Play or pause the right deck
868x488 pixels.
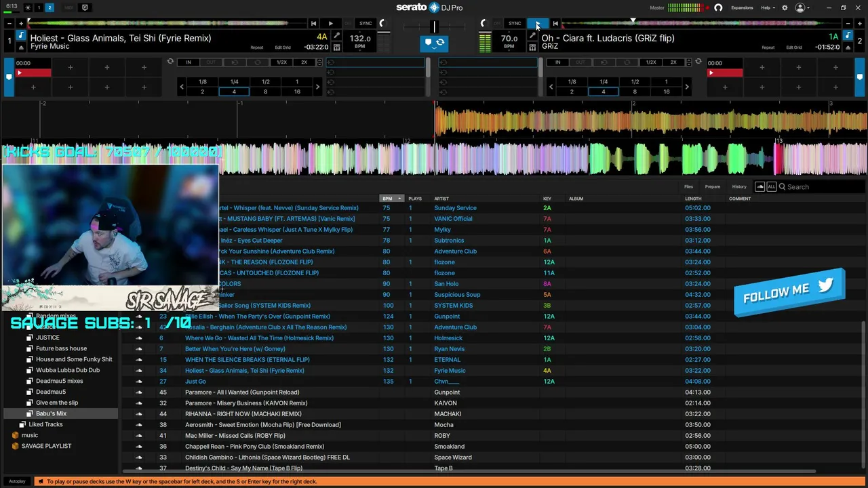[x=537, y=24]
